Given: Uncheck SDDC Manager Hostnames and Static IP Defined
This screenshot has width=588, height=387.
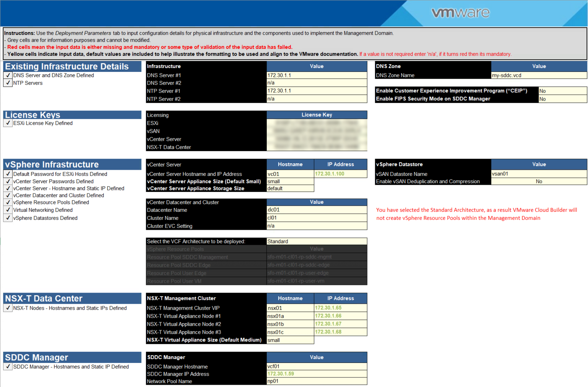Looking at the screenshot, I should point(7,366).
